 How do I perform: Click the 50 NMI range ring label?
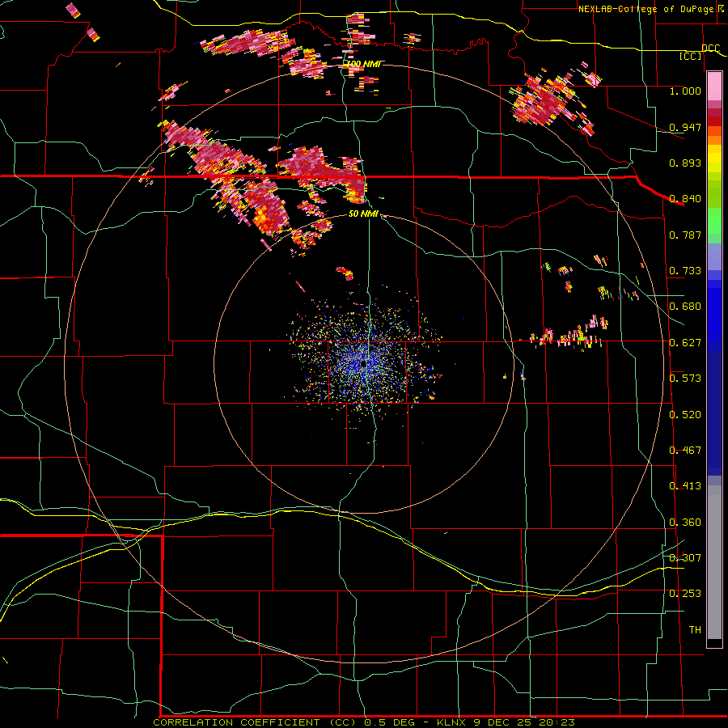pos(363,214)
